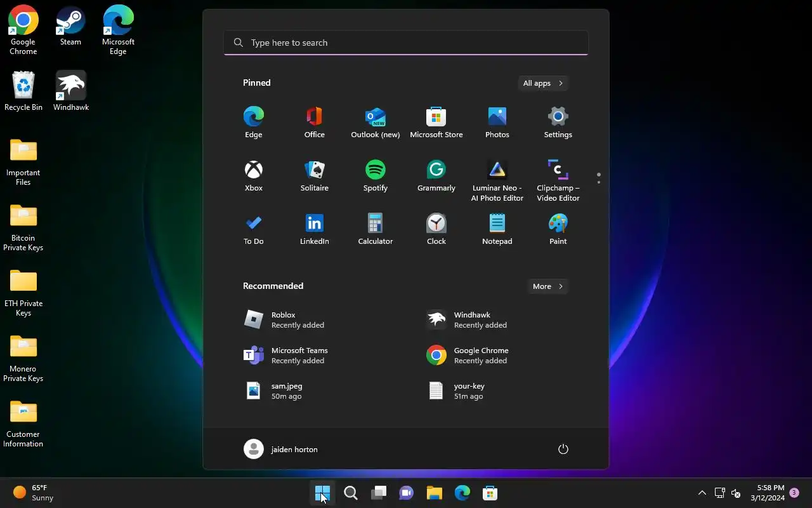The image size is (812, 508).
Task: Open the Microsoft Store icon on the taskbar
Action: (490, 493)
